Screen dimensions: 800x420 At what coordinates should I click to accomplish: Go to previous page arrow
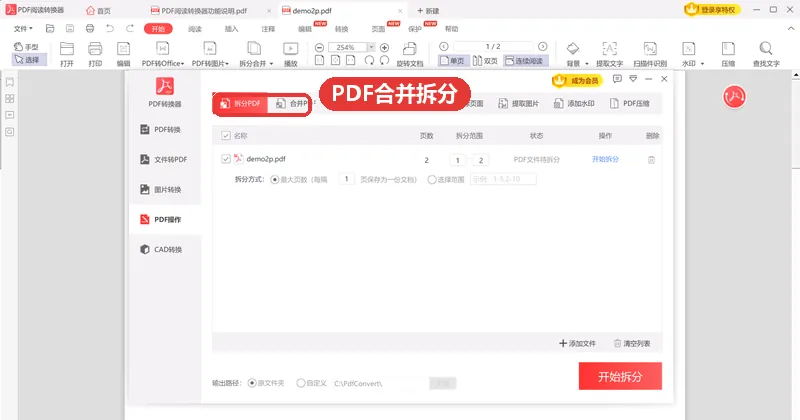[444, 46]
